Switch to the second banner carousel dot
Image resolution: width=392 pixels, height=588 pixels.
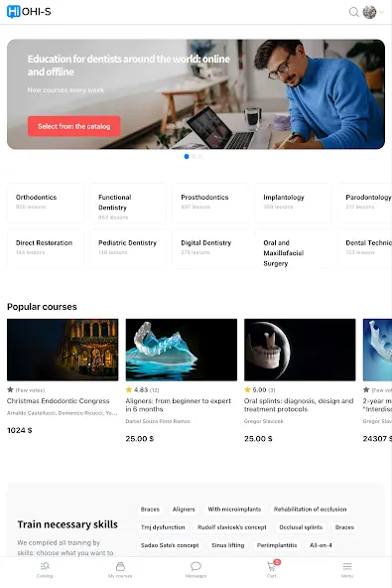[194, 156]
